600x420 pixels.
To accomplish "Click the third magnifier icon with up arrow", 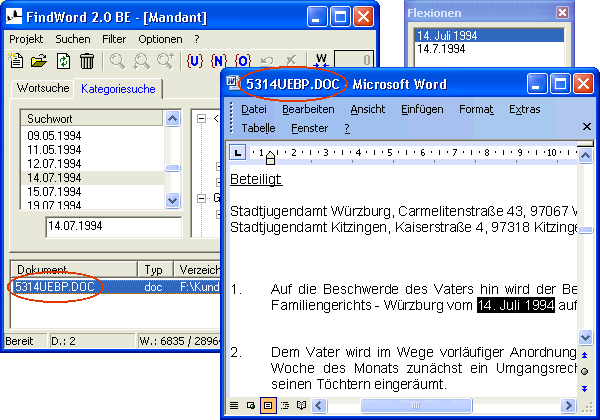I will click(x=165, y=61).
